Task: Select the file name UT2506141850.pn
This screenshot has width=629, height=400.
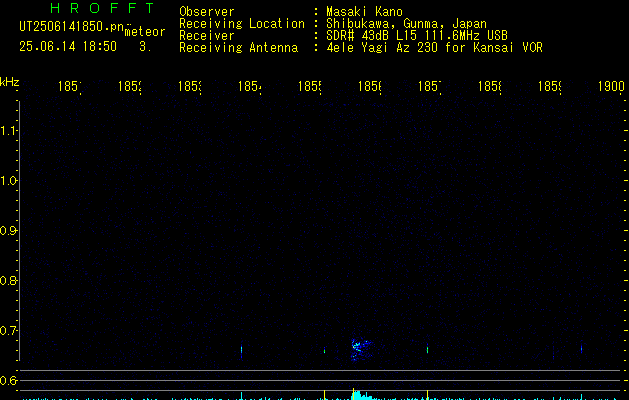Action: pos(72,27)
